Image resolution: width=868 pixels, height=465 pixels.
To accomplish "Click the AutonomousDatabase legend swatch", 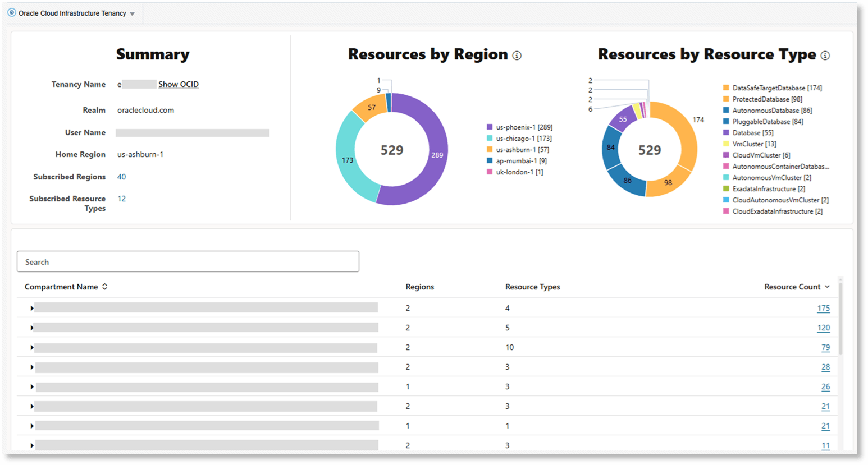I will click(726, 111).
